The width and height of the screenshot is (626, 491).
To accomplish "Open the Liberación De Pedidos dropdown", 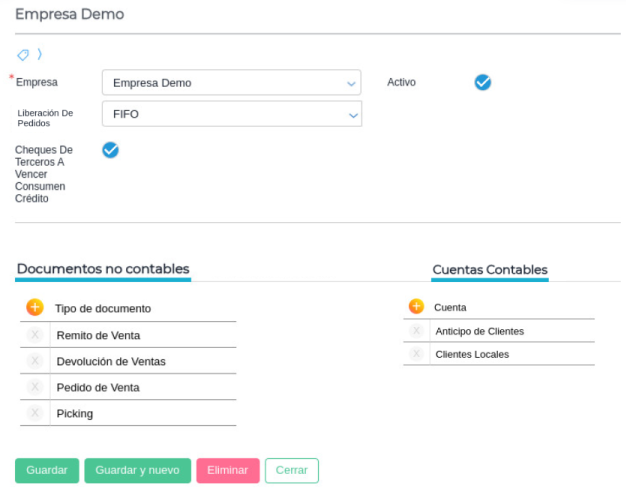I will pos(232,114).
